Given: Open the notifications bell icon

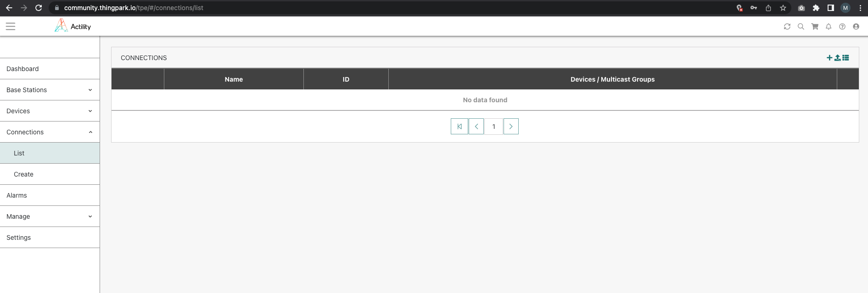Looking at the screenshot, I should pos(829,27).
